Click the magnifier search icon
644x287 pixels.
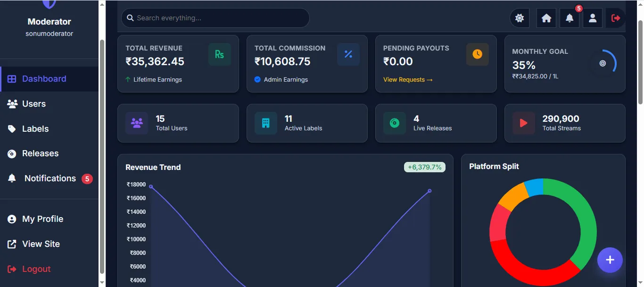coord(130,18)
